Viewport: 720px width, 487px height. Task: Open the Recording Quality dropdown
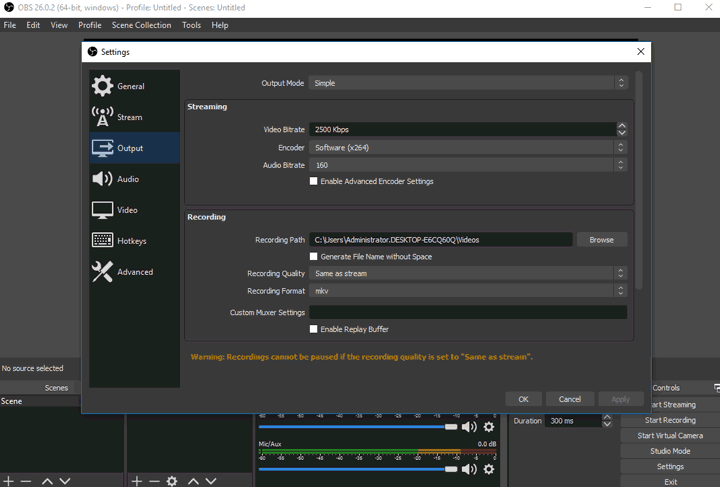tap(467, 273)
